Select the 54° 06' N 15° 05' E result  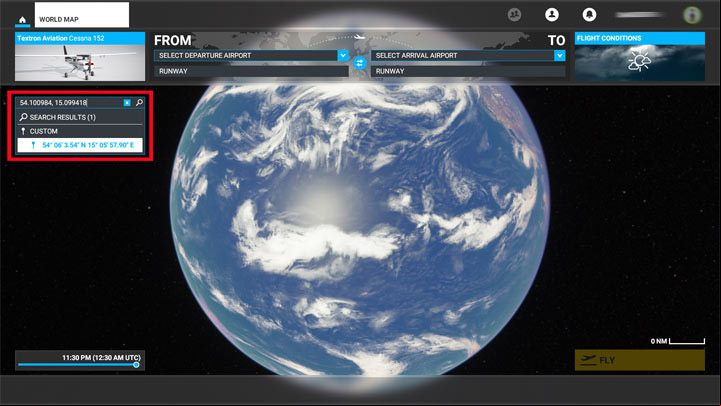(80, 145)
